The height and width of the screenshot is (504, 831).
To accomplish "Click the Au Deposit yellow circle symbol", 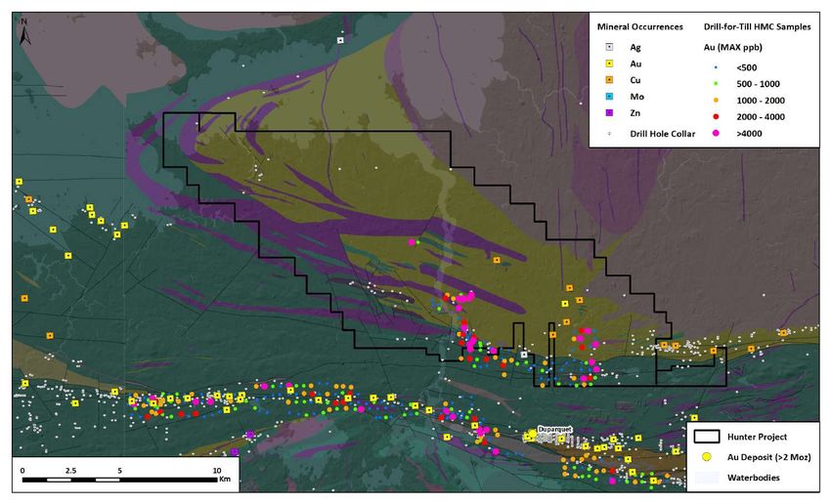I will pos(707,457).
